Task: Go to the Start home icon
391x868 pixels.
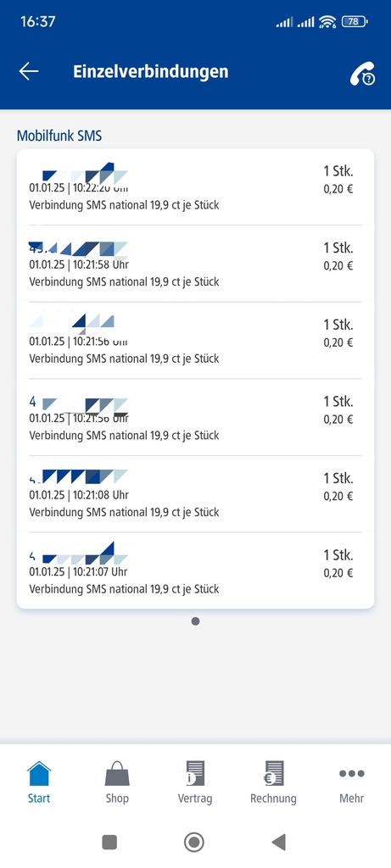Action: click(x=39, y=773)
